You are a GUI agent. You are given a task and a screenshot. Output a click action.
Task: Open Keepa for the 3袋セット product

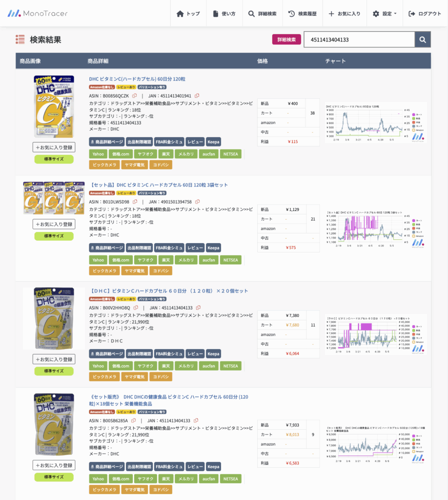[213, 248]
